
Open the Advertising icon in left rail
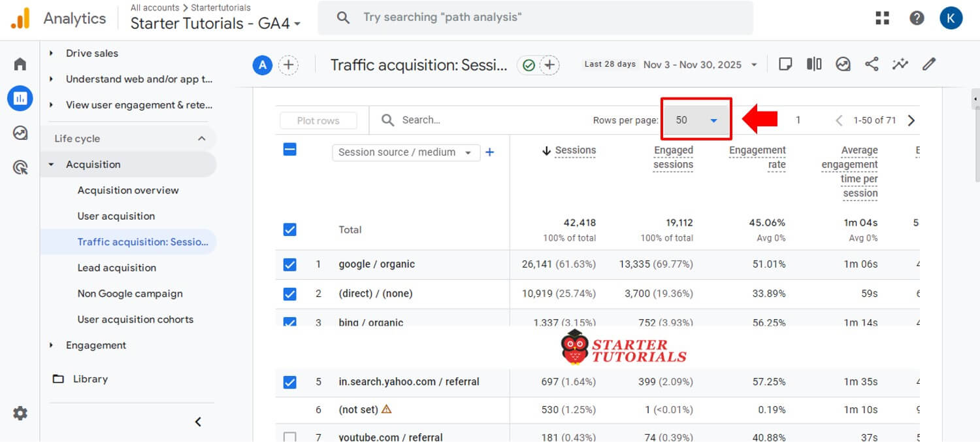[20, 168]
